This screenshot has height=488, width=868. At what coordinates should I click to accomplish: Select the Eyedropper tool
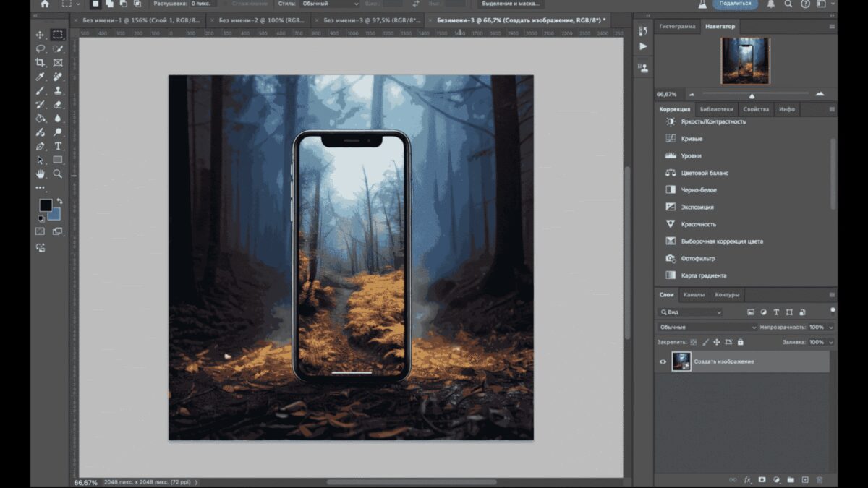40,76
